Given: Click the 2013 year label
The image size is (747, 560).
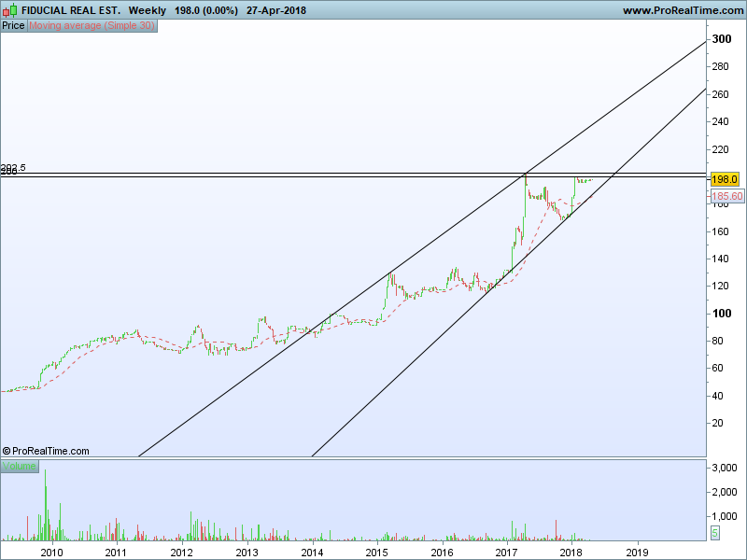Looking at the screenshot, I should click(247, 553).
